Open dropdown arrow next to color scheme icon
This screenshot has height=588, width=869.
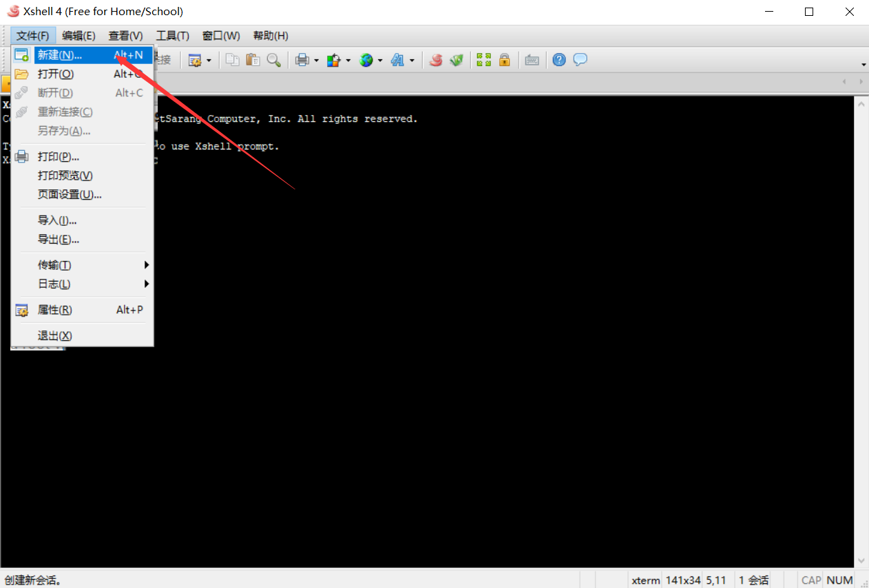click(348, 61)
